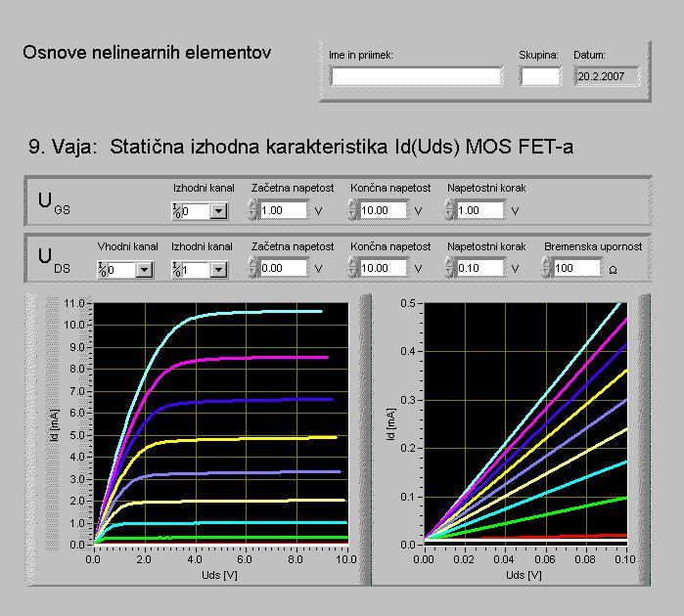The height and width of the screenshot is (616, 684).
Task: Click the UGS Začetna napetost 1.00 field
Action: [x=283, y=210]
